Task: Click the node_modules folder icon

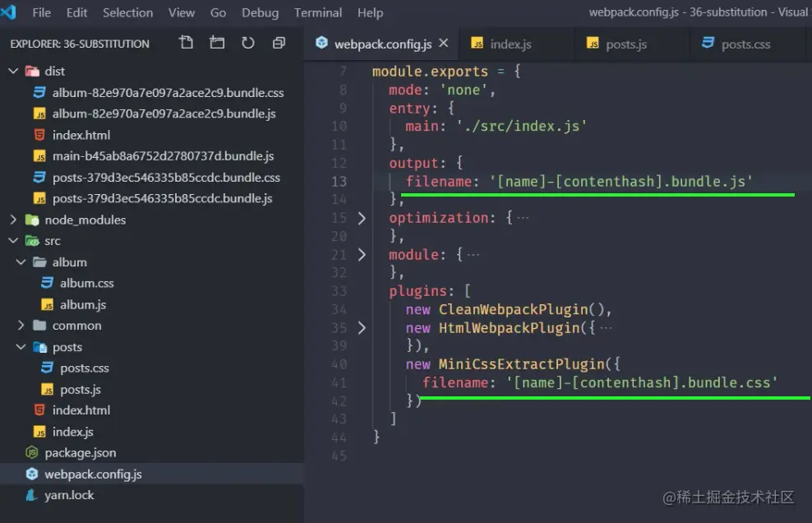Action: point(32,220)
